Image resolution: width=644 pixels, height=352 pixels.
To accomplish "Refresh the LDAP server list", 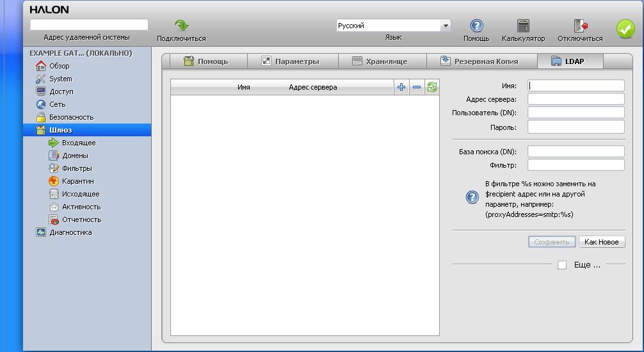I will click(x=431, y=87).
